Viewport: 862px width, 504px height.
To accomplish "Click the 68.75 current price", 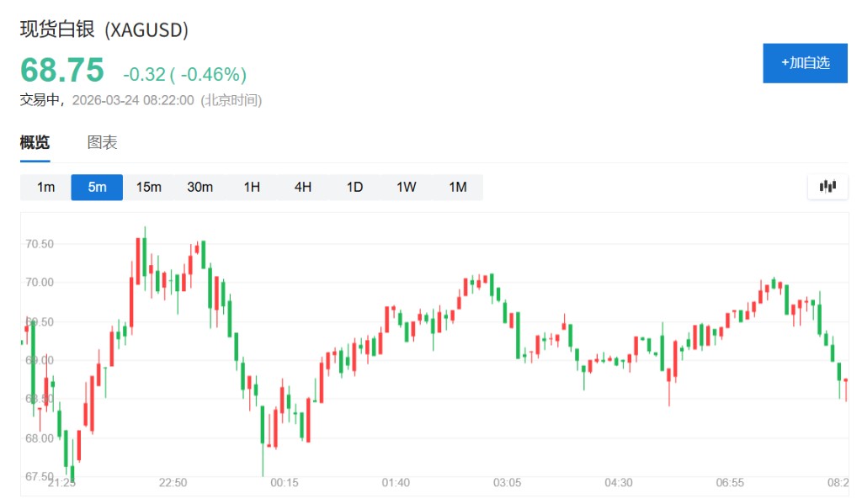I will pos(62,71).
